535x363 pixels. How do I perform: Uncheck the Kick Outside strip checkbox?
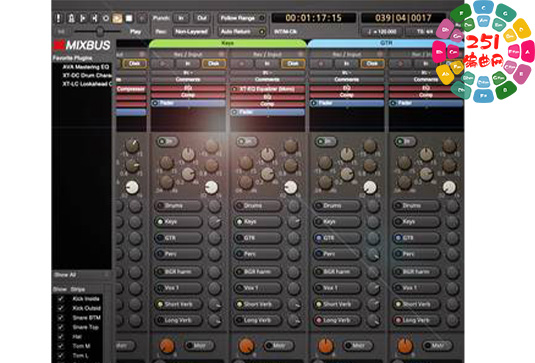coord(61,308)
